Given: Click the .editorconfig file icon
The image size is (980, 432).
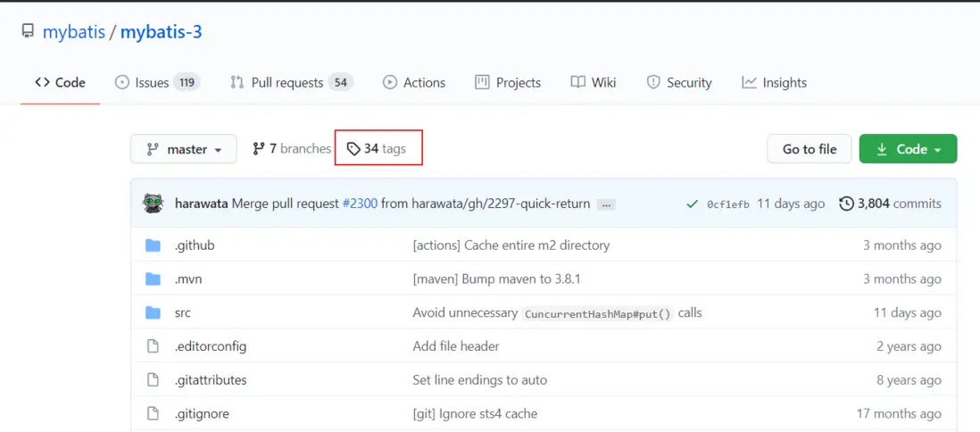Looking at the screenshot, I should 153,346.
